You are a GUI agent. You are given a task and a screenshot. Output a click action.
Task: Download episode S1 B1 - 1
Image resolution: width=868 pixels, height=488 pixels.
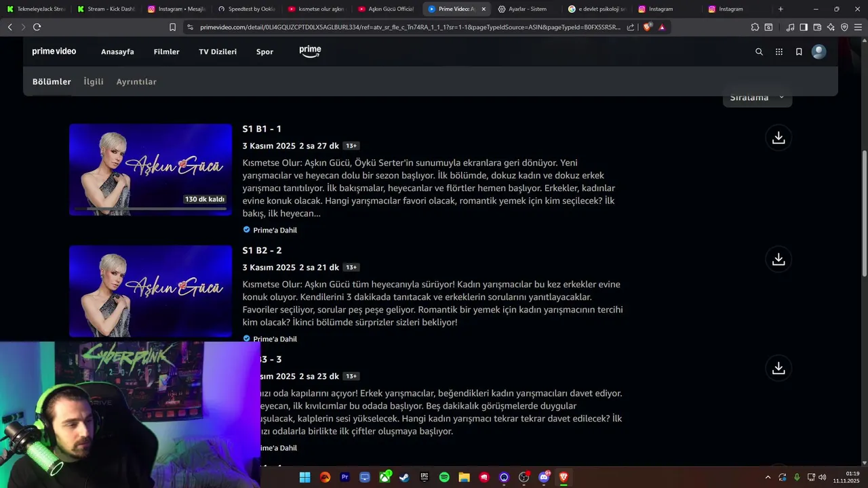click(x=778, y=138)
